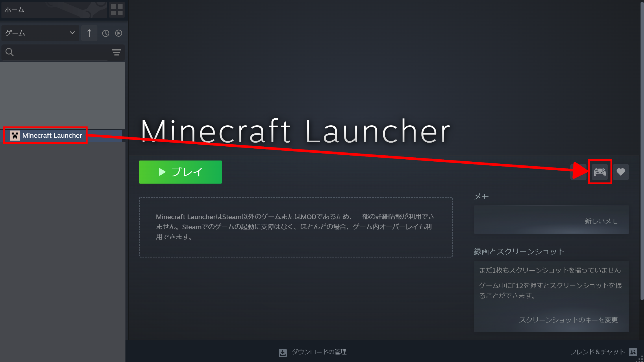This screenshot has width=644, height=362.
Task: Open フレンド＆チャット panel
Action: (x=597, y=352)
